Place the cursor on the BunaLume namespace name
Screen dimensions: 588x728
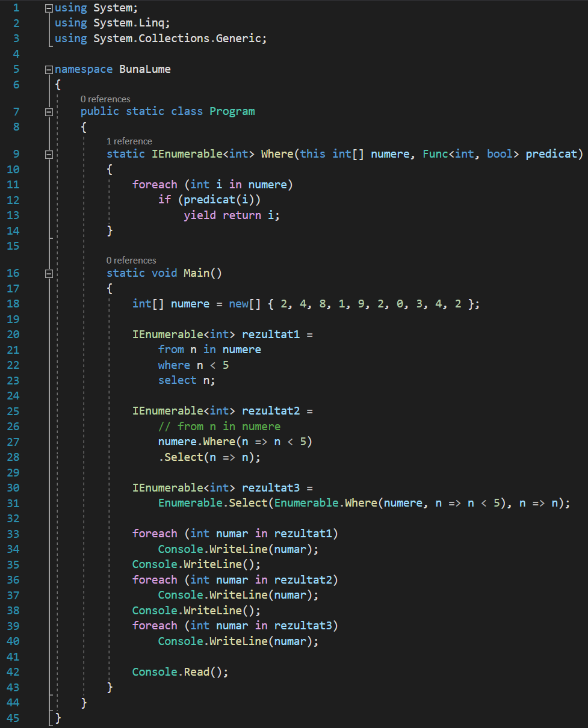point(144,69)
